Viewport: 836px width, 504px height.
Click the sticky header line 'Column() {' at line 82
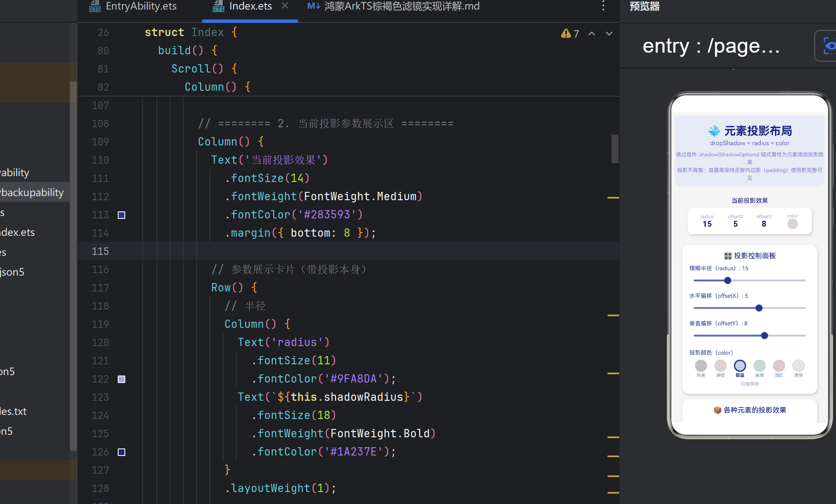pos(218,87)
